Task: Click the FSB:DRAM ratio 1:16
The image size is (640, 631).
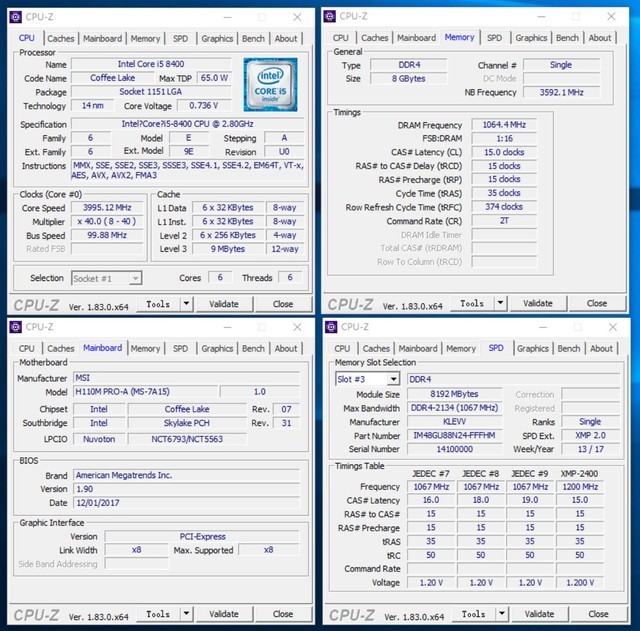Action: 504,138
